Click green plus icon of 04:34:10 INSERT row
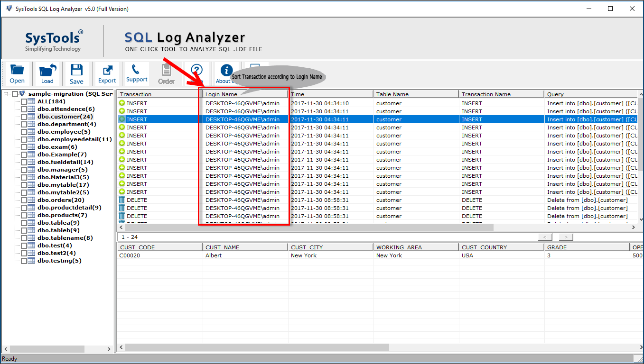 [x=122, y=103]
